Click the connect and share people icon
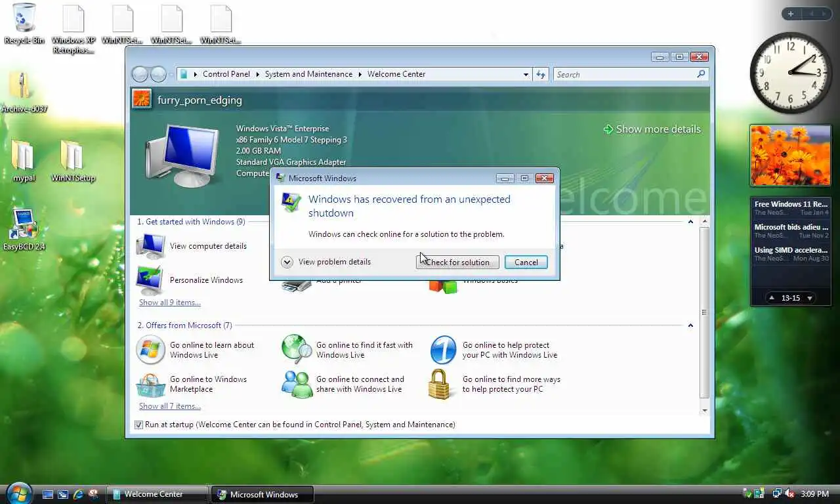The width and height of the screenshot is (840, 504). [297, 385]
